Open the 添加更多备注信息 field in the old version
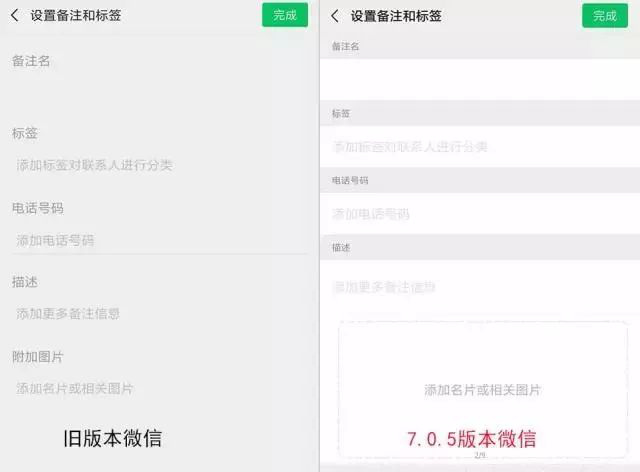 pyautogui.click(x=68, y=314)
